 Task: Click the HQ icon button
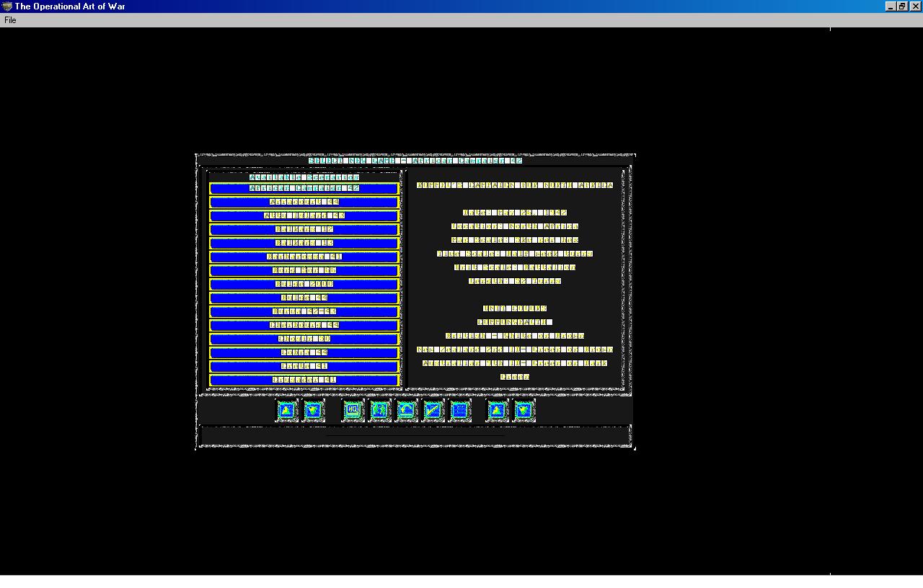pyautogui.click(x=353, y=411)
